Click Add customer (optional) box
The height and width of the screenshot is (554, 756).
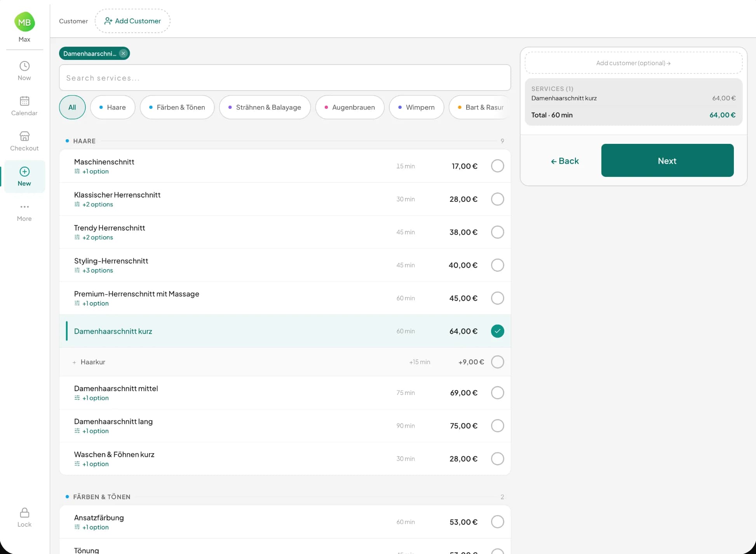pos(634,63)
